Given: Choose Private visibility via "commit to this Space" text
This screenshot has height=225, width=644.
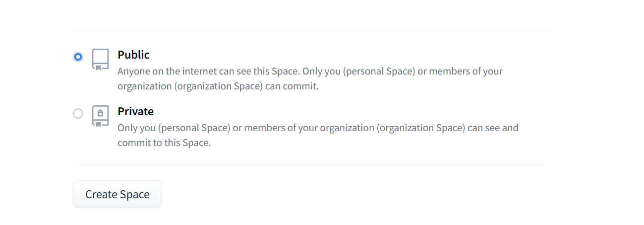Looking at the screenshot, I should pyautogui.click(x=164, y=143).
